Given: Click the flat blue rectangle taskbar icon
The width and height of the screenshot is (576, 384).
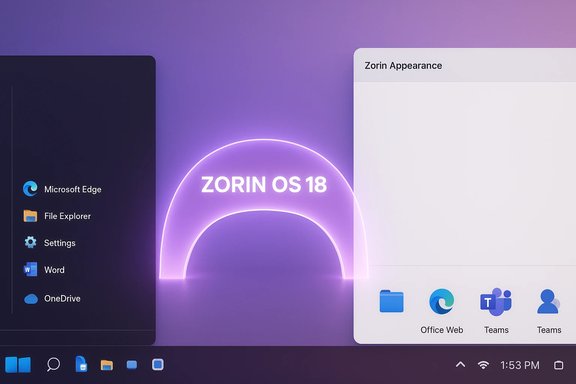Looking at the screenshot, I should [x=132, y=365].
